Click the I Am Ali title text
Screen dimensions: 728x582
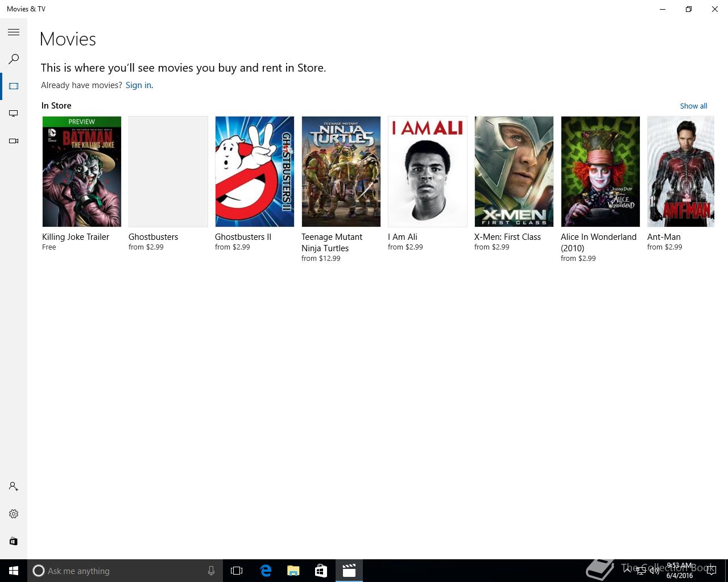pyautogui.click(x=403, y=237)
